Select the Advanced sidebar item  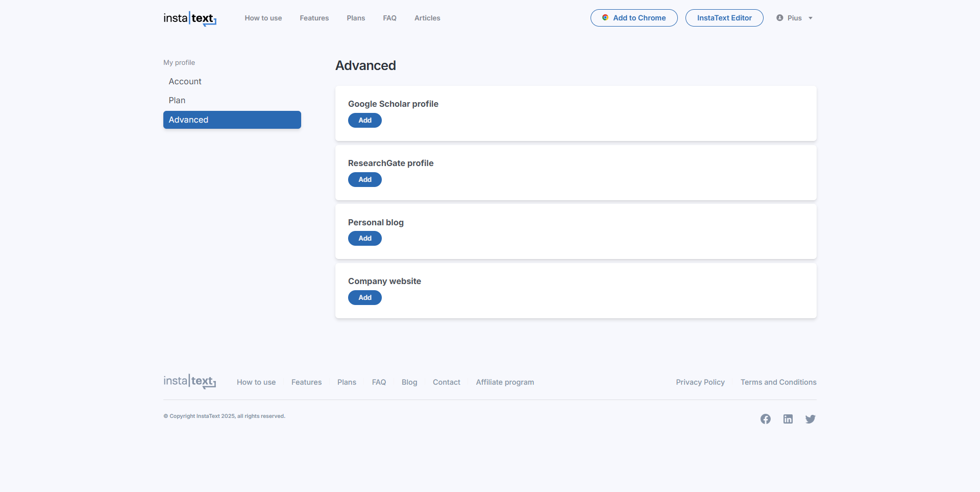click(x=232, y=120)
